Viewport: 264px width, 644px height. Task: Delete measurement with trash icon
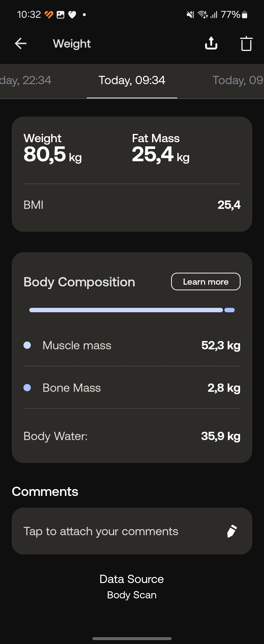pos(246,43)
